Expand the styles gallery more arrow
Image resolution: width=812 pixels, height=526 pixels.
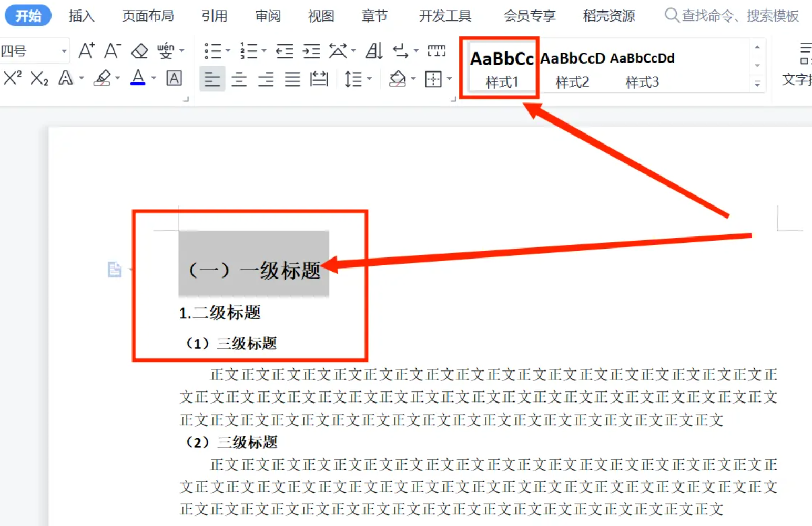(757, 84)
